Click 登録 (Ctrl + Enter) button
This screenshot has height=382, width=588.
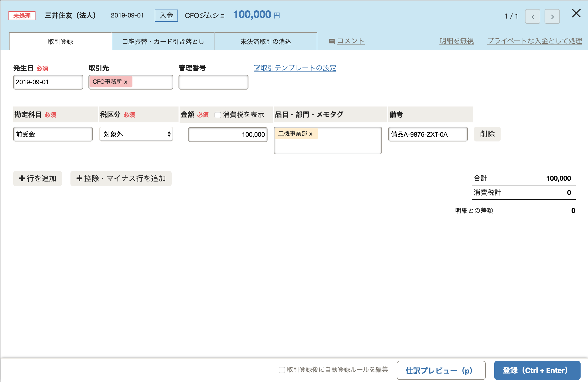[537, 370]
